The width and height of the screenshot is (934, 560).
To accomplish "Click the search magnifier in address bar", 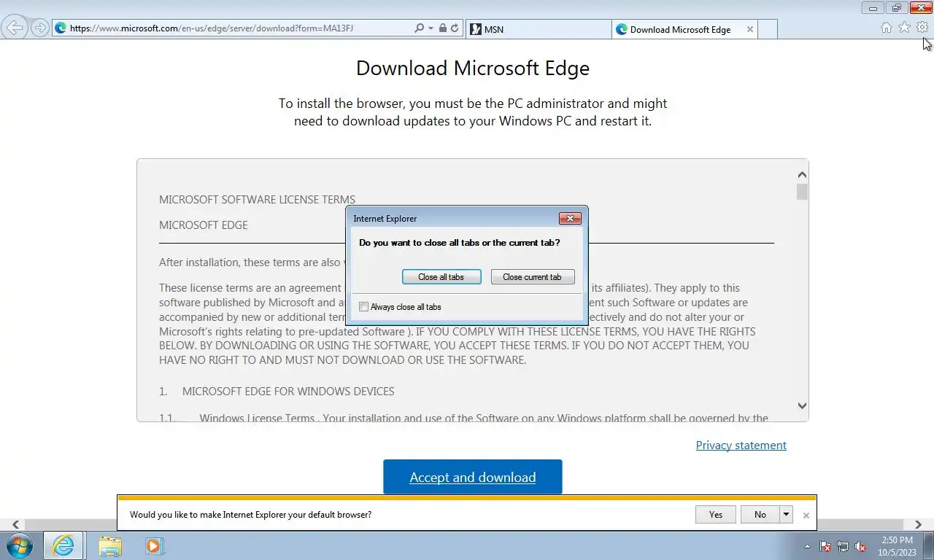I will (x=419, y=28).
